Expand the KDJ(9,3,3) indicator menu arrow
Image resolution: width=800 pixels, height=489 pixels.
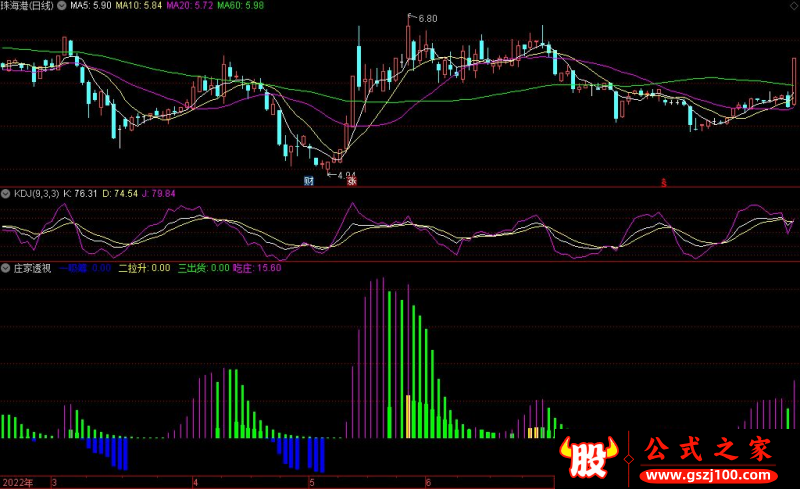(6, 193)
